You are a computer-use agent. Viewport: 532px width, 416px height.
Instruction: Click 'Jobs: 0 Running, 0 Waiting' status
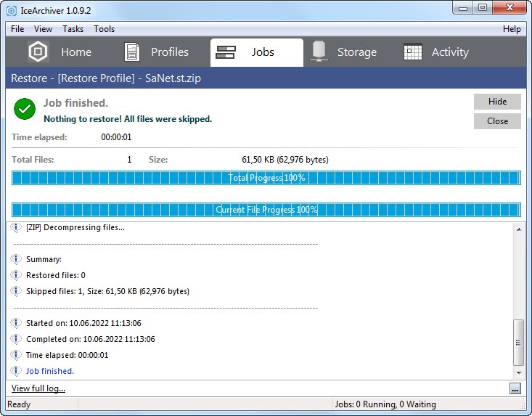[385, 404]
